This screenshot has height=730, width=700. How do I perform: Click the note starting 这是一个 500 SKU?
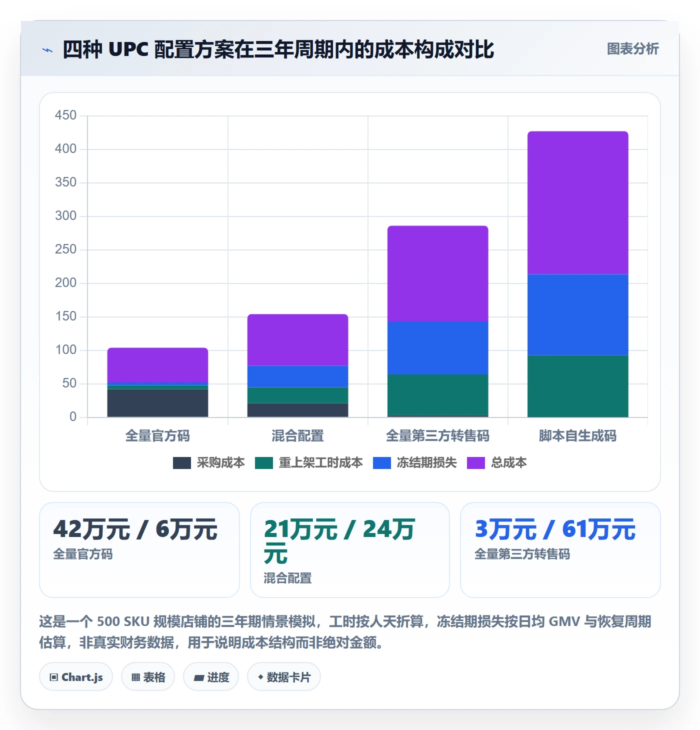pyautogui.click(x=345, y=632)
